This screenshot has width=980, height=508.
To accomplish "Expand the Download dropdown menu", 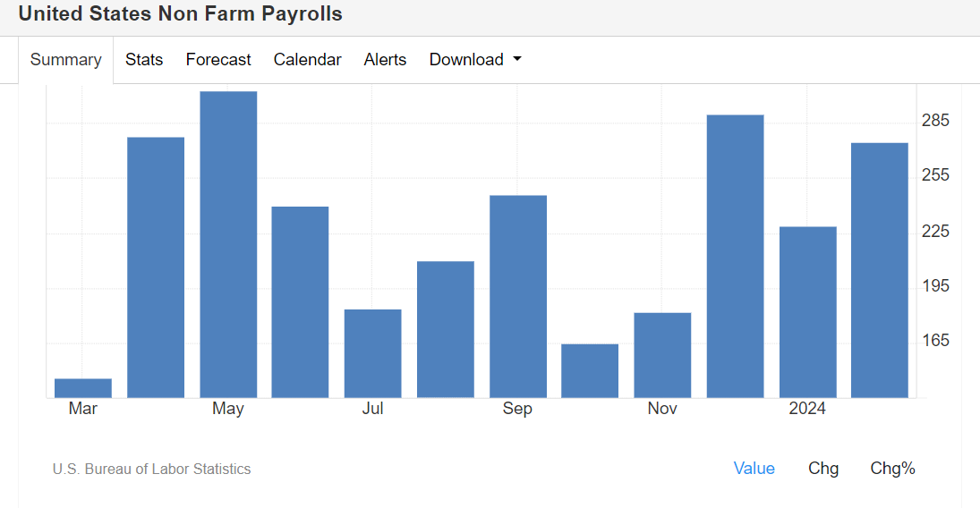I will 475,60.
